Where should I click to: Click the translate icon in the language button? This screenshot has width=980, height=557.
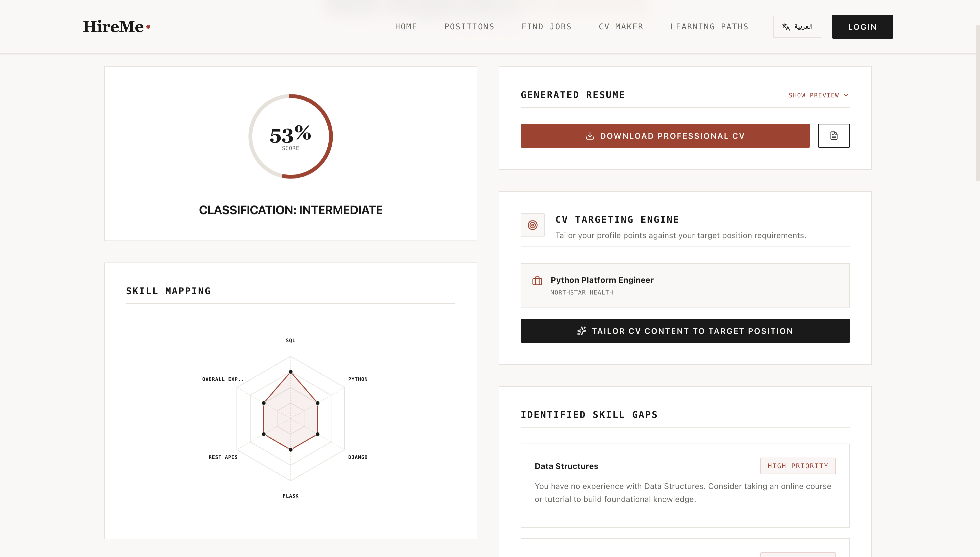click(786, 26)
